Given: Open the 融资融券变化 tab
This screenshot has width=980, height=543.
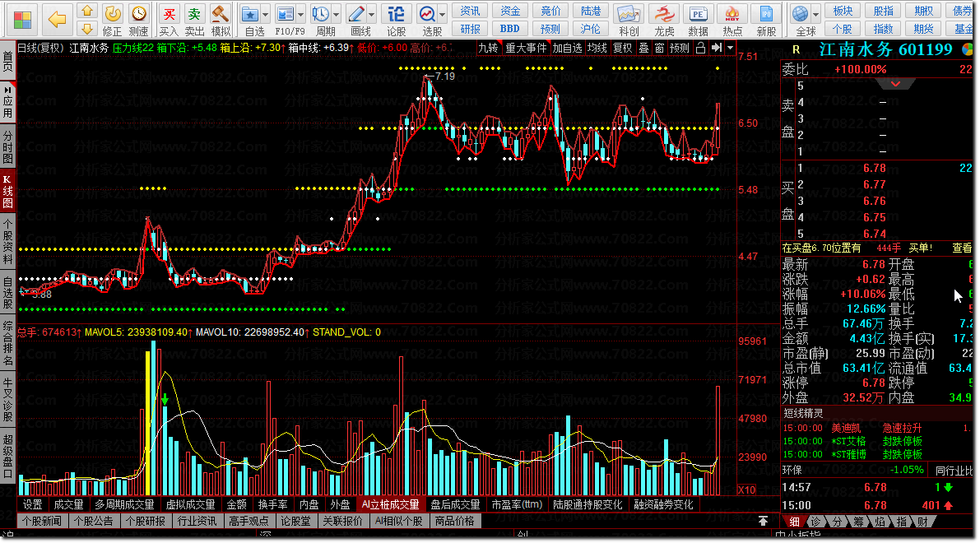Looking at the screenshot, I should (664, 504).
